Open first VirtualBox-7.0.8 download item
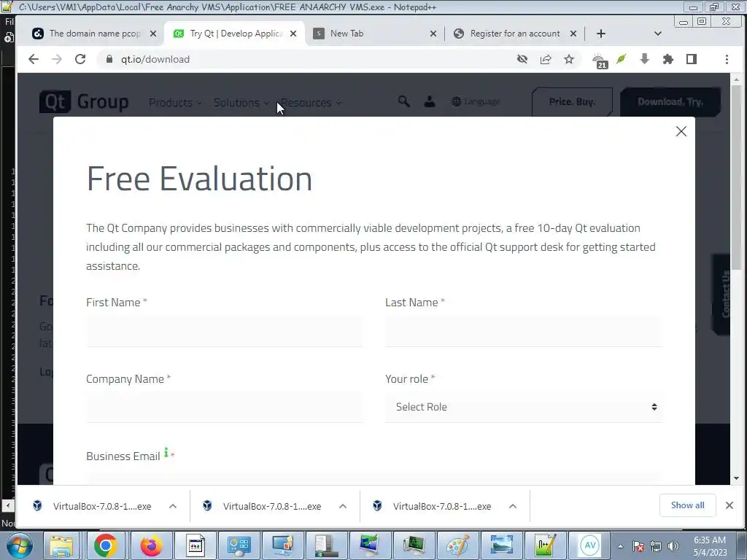The image size is (747, 560). pos(93,506)
